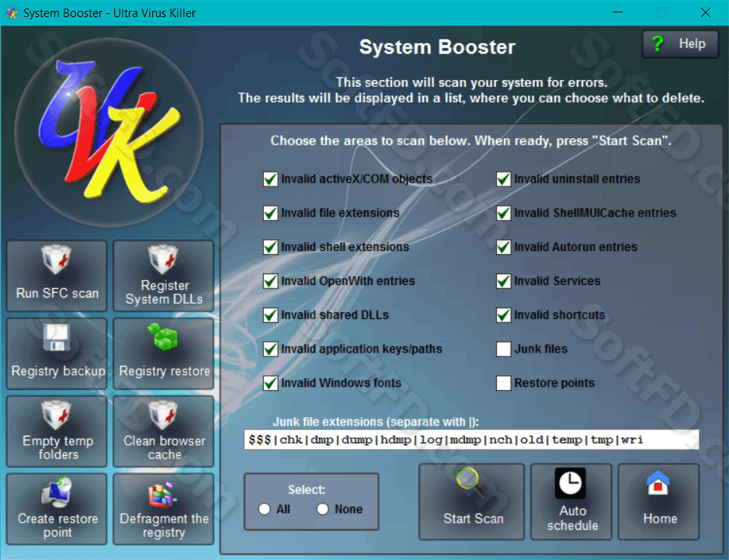Image resolution: width=729 pixels, height=560 pixels.
Task: Minimize the System Booster window
Action: [x=618, y=12]
